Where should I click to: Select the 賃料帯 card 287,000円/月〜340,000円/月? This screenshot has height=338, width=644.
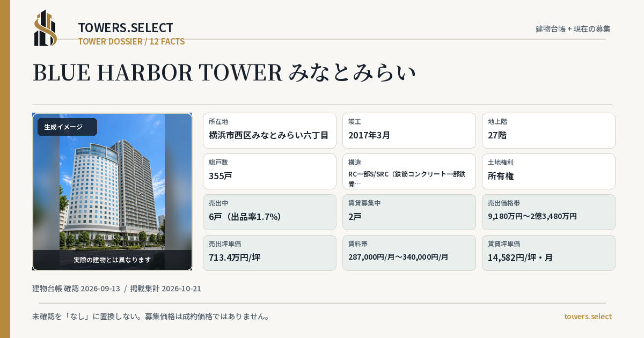click(x=409, y=253)
